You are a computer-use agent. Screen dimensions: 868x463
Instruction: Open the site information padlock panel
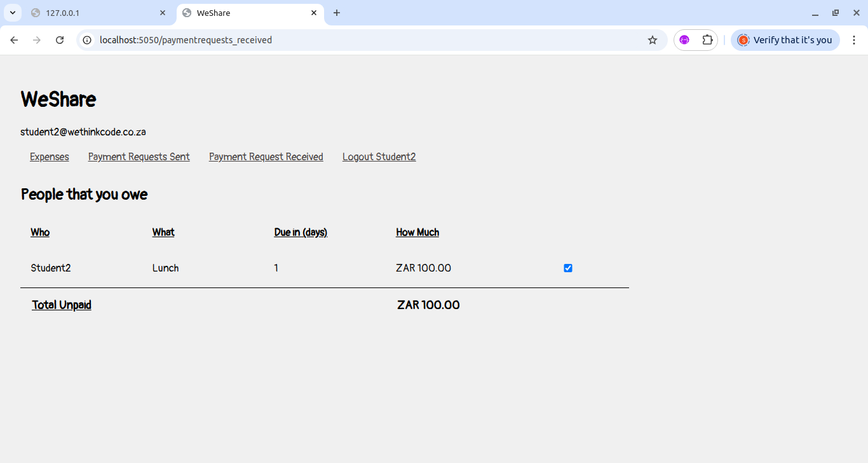[86, 39]
